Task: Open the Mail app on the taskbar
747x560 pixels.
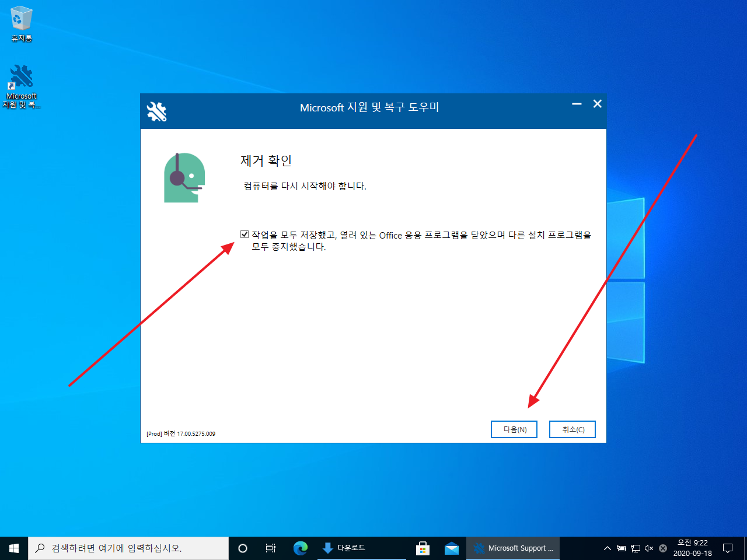Action: (x=452, y=548)
